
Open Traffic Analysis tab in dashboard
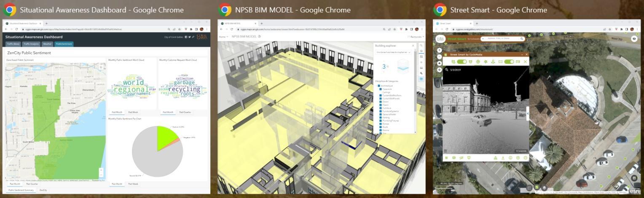coord(31,44)
